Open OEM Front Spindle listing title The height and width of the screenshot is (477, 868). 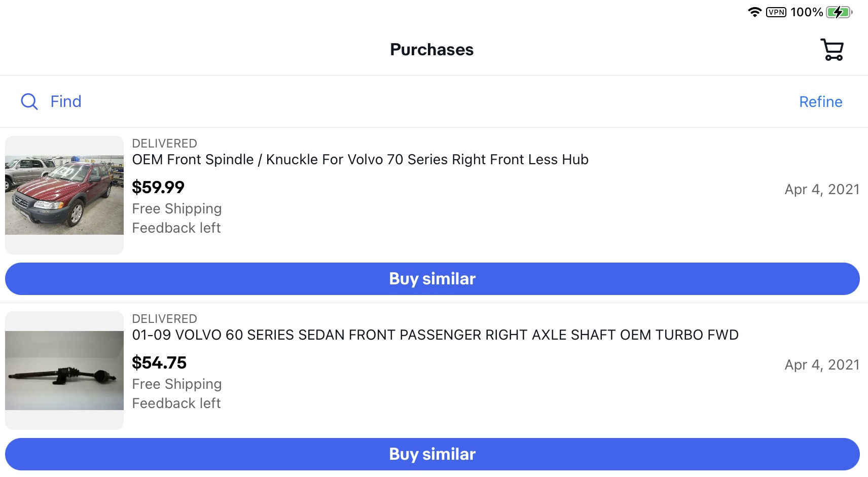click(x=360, y=160)
